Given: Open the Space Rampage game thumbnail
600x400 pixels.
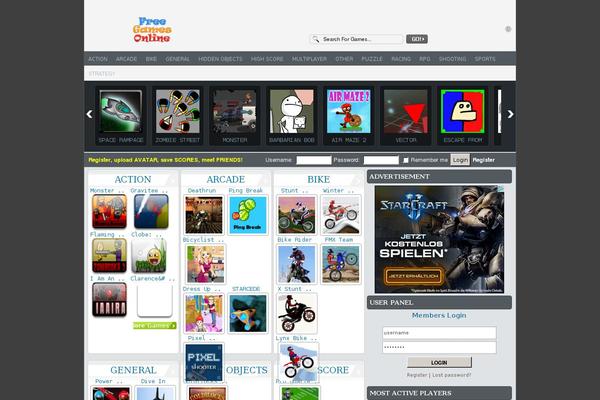Looking at the screenshot, I should coord(121,111).
